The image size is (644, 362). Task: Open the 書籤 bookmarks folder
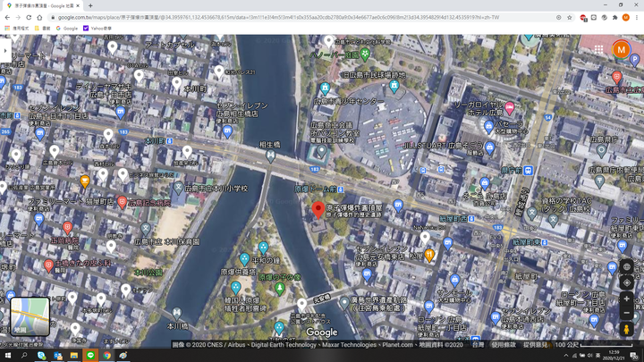point(42,29)
